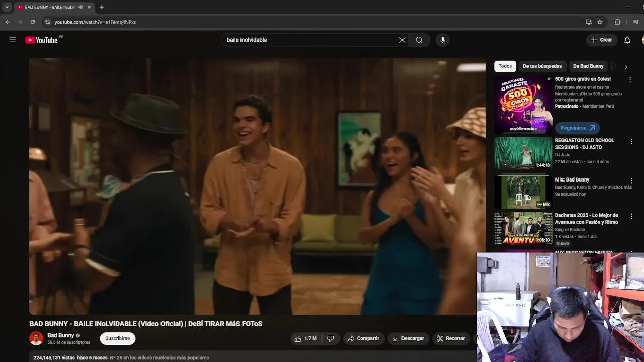
Task: Click install/cast icon in address bar
Action: coord(588,22)
